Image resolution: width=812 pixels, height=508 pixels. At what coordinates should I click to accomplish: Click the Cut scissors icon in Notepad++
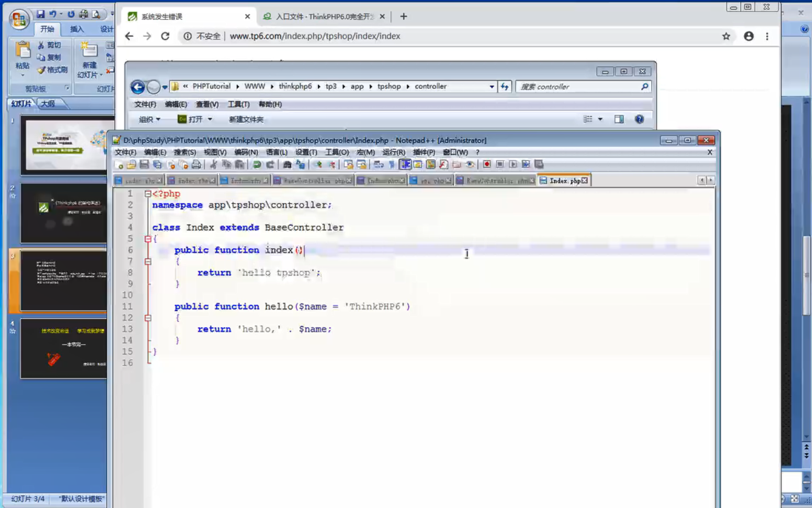213,165
